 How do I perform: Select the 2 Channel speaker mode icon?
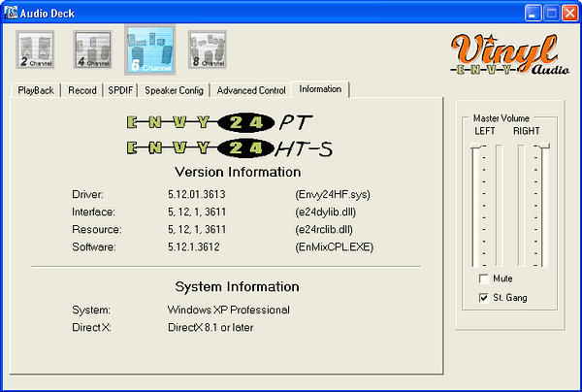35,49
